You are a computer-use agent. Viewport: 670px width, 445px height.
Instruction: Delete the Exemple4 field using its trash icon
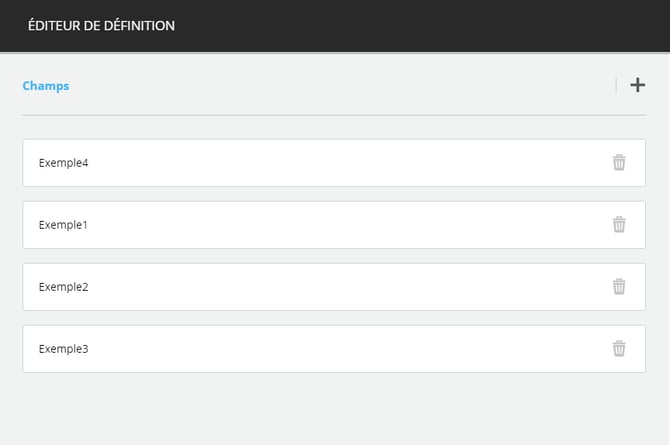[x=619, y=162]
